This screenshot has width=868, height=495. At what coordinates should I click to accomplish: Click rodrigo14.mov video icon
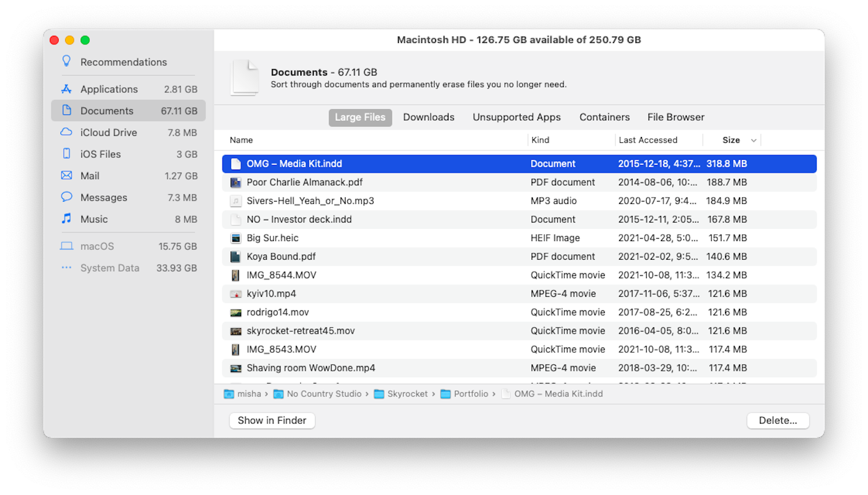pos(235,313)
